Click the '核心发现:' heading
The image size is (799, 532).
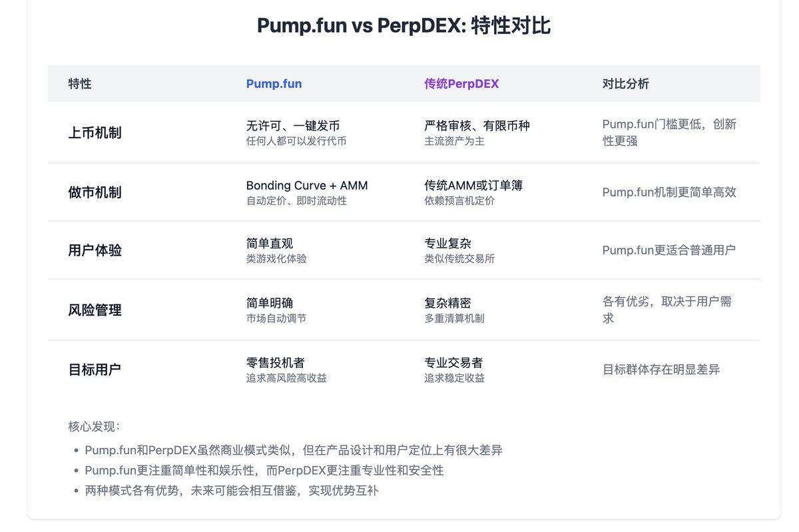(94, 426)
